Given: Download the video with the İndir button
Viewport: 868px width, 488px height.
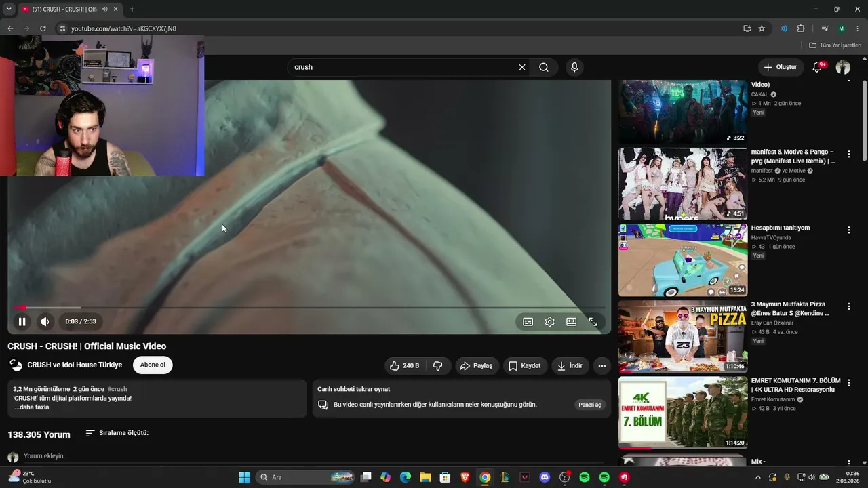Looking at the screenshot, I should click(x=570, y=366).
